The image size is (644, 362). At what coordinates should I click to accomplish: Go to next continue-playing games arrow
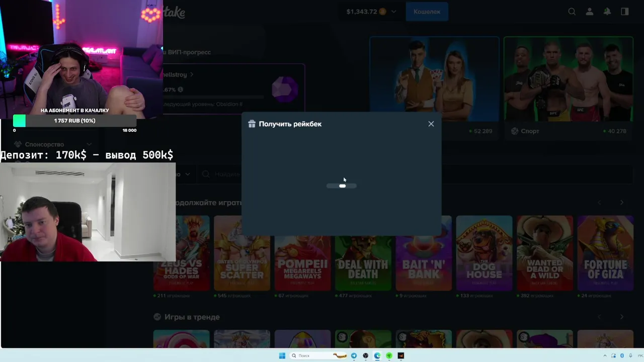(x=622, y=202)
